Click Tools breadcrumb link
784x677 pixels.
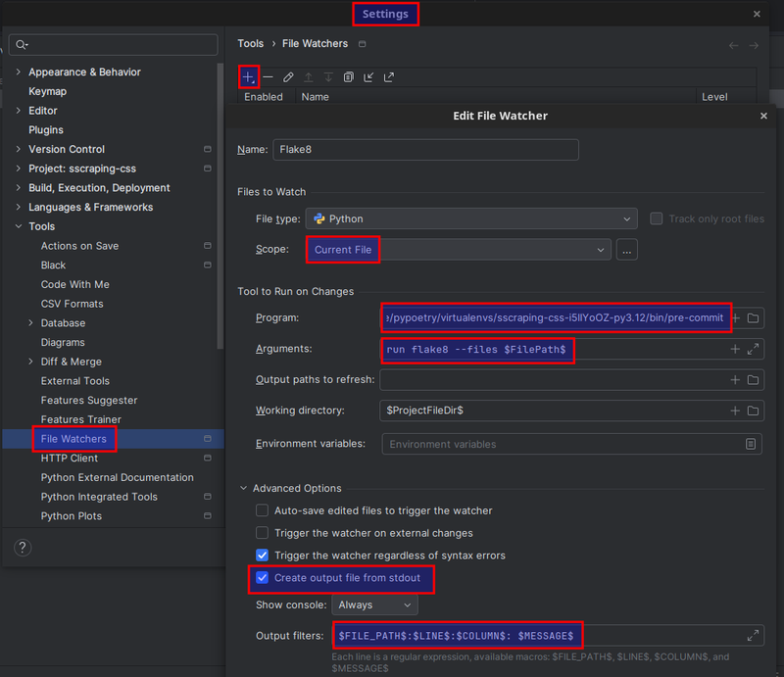point(251,43)
